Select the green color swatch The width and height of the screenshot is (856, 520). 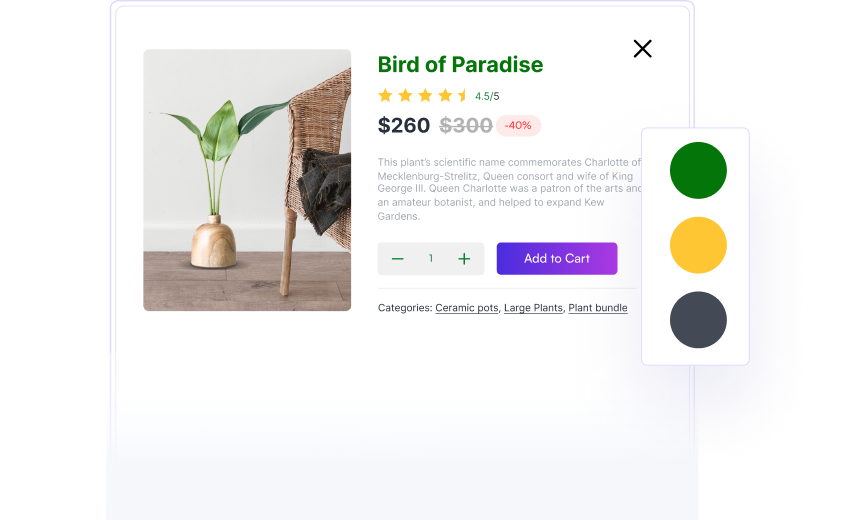tap(698, 170)
